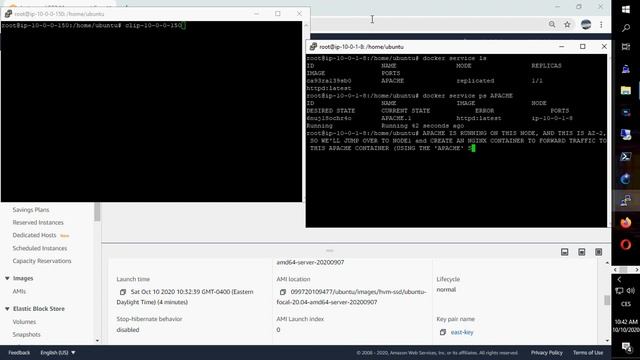The width and height of the screenshot is (640, 360).
Task: Open the Windows notification center
Action: tap(626, 347)
